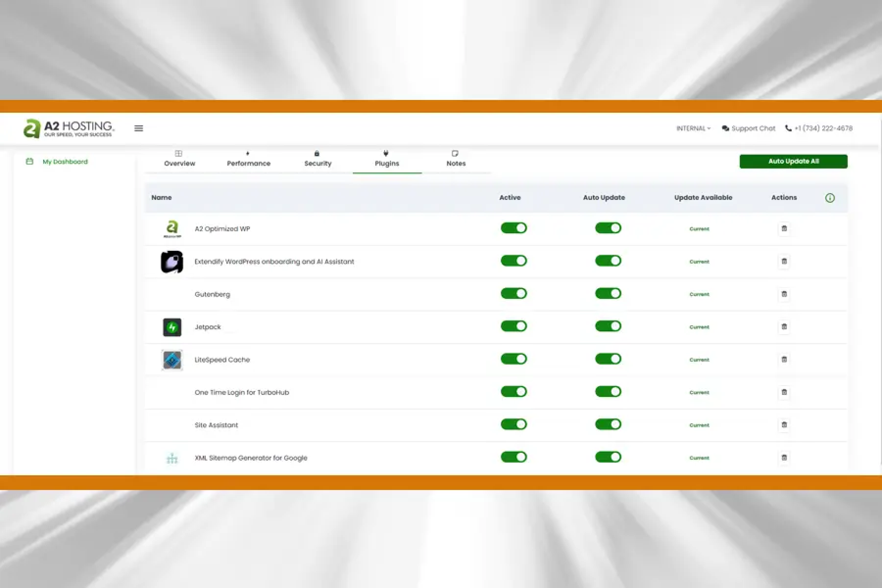Click the Gutenberg plugin name
This screenshot has height=588, width=882.
point(212,294)
